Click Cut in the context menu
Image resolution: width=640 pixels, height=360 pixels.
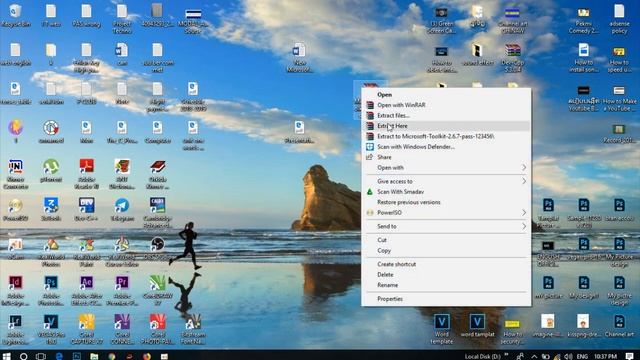pyautogui.click(x=446, y=240)
